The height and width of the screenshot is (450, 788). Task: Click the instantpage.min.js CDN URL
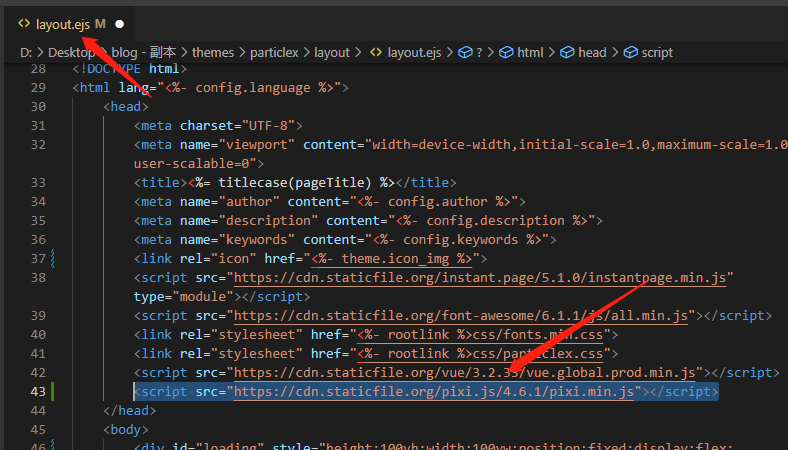[480, 278]
